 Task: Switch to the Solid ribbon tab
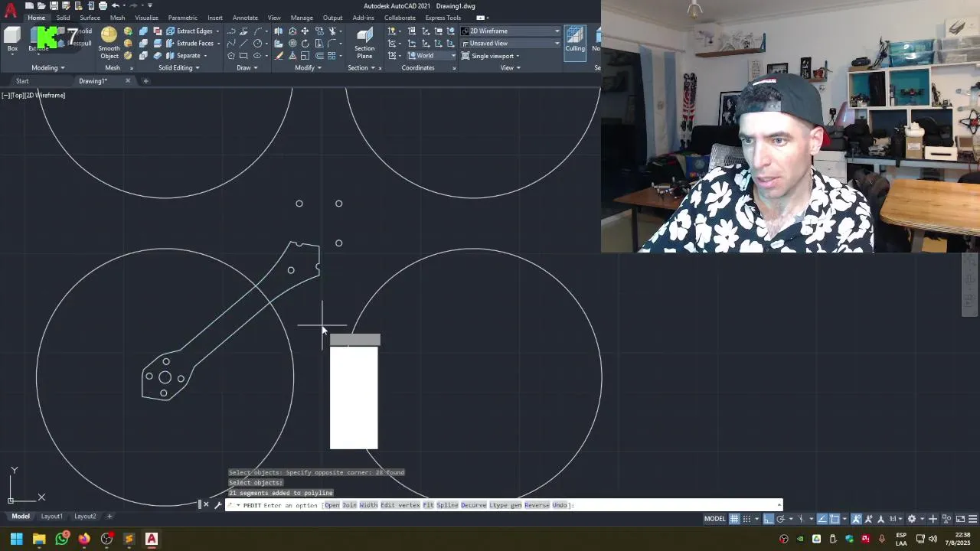(63, 18)
